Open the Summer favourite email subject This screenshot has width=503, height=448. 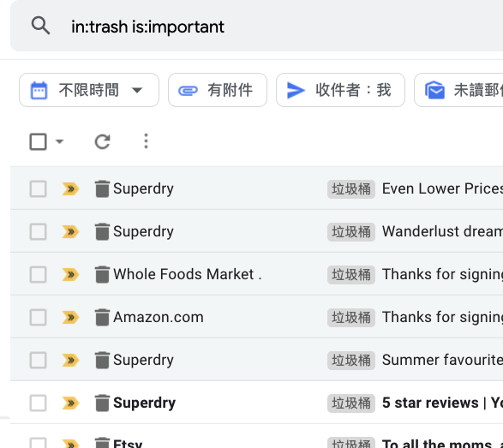[442, 360]
